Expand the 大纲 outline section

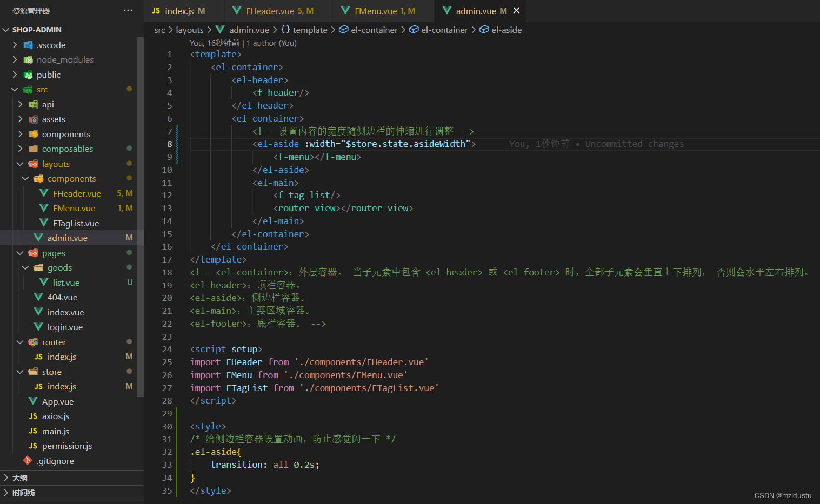tap(6, 478)
